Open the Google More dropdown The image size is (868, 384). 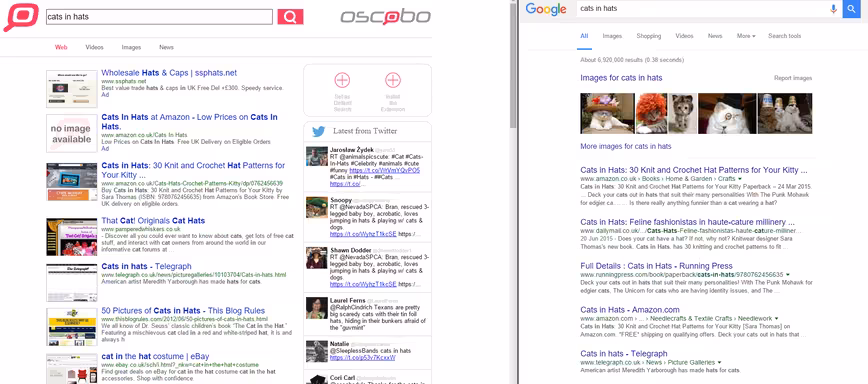point(746,36)
